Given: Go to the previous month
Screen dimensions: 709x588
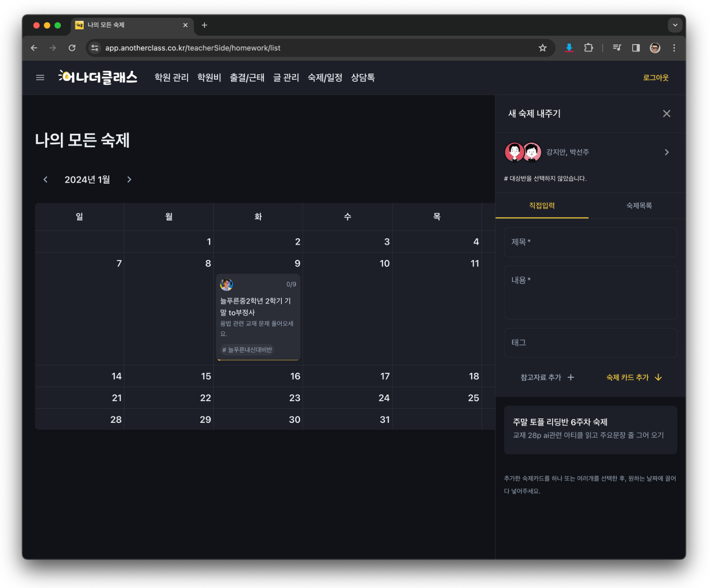Looking at the screenshot, I should click(46, 180).
